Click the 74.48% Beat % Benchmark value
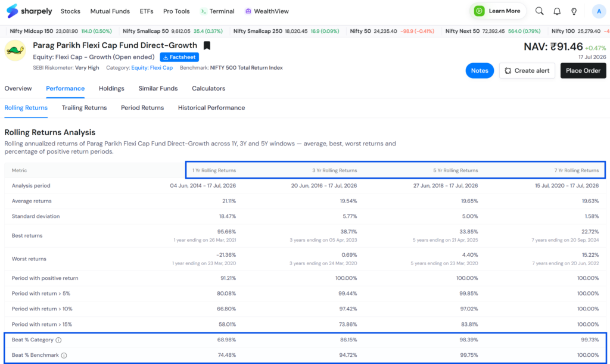Viewport: 610px width, 364px height. (x=227, y=355)
